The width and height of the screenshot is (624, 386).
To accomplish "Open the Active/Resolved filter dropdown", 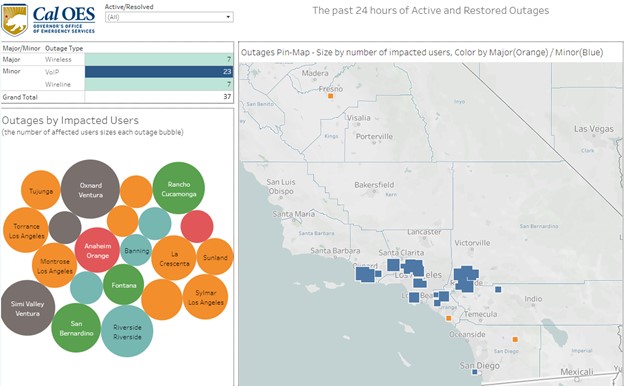I will 169,17.
